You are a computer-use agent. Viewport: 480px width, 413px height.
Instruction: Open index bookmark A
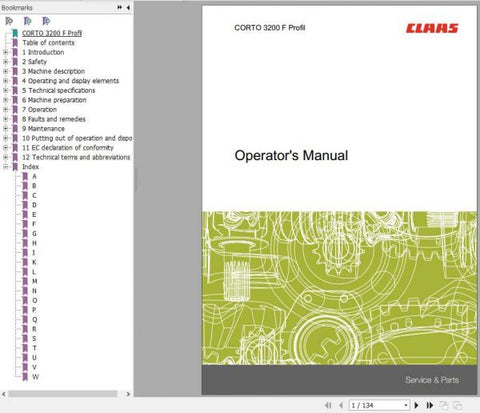[34, 176]
